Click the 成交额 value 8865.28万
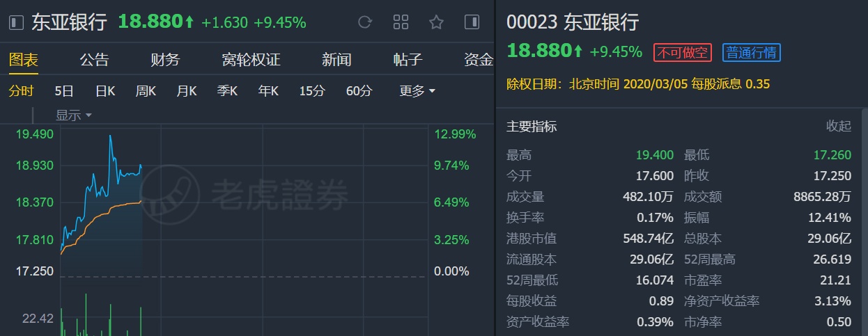The image size is (868, 336). [822, 197]
